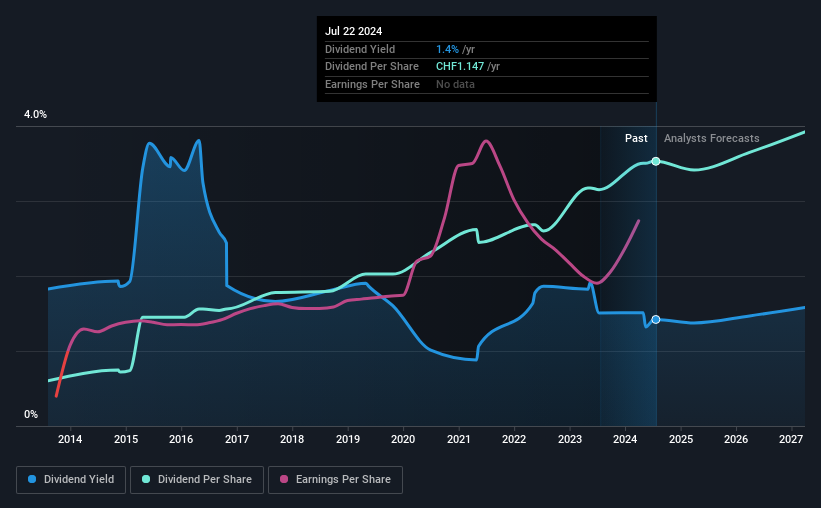Click the 2017 x-axis label
This screenshot has height=508, width=821.
(237, 439)
